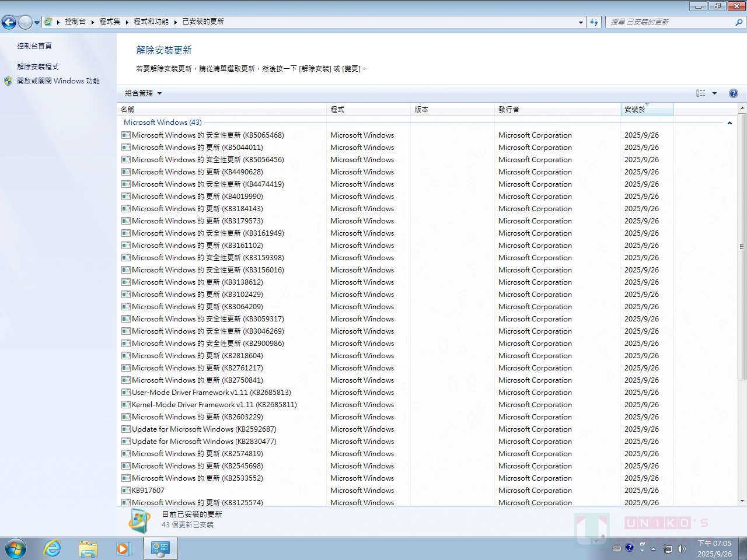
Task: Select the 安全性更新 (KB3161949) row
Action: pyautogui.click(x=396, y=233)
